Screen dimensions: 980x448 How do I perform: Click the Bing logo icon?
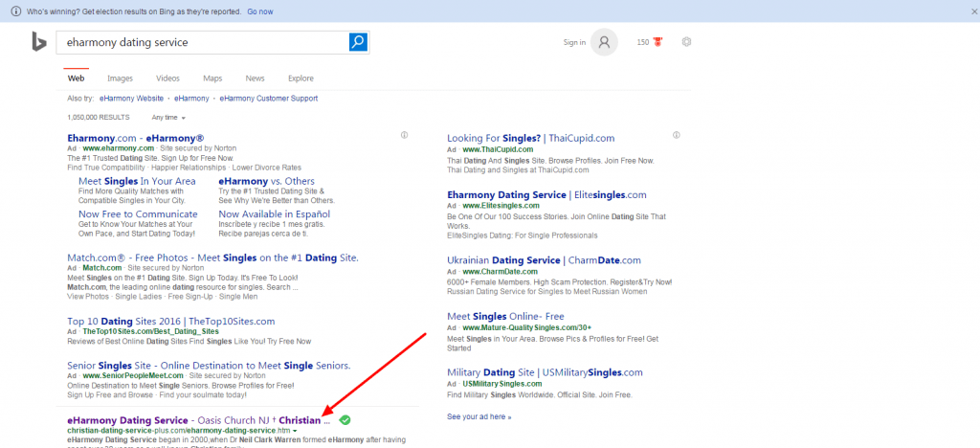[38, 42]
